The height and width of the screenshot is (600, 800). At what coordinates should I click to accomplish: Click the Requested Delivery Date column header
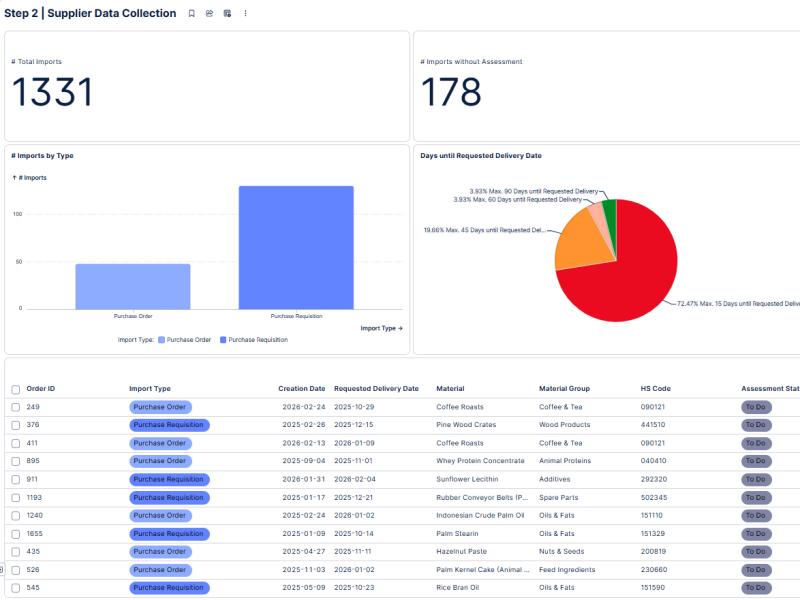(x=376, y=388)
